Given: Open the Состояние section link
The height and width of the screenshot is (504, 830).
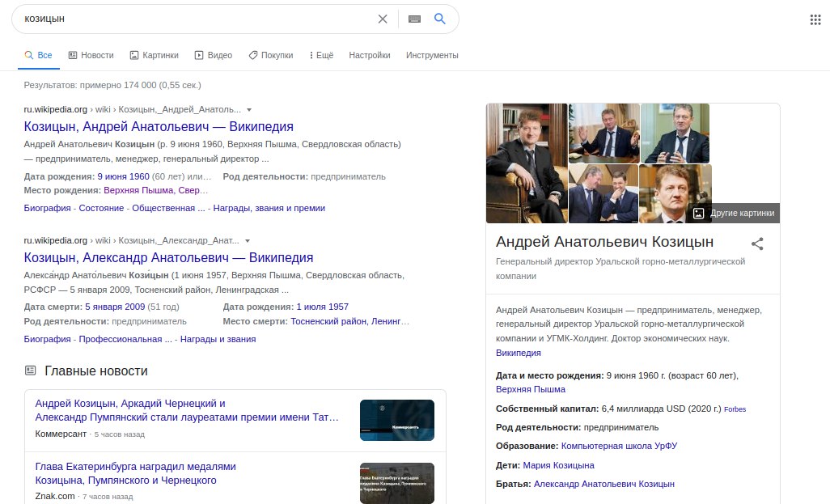Looking at the screenshot, I should tap(101, 208).
